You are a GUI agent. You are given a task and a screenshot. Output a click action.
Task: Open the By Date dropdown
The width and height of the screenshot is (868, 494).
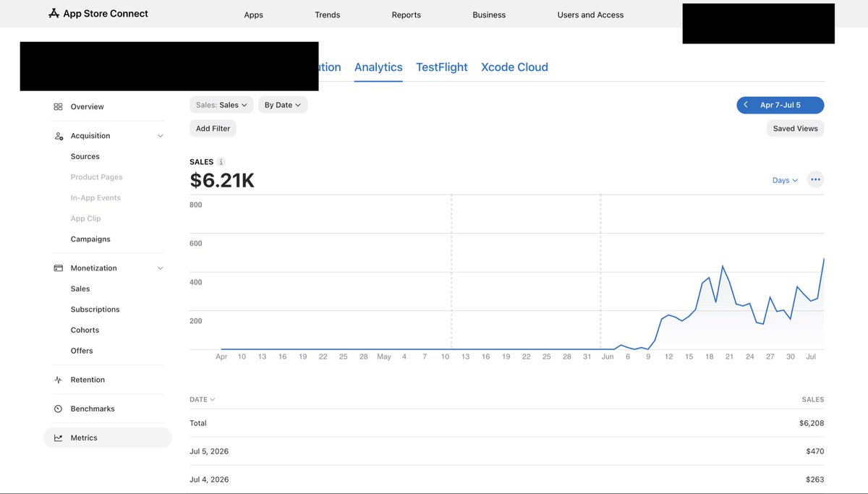283,105
